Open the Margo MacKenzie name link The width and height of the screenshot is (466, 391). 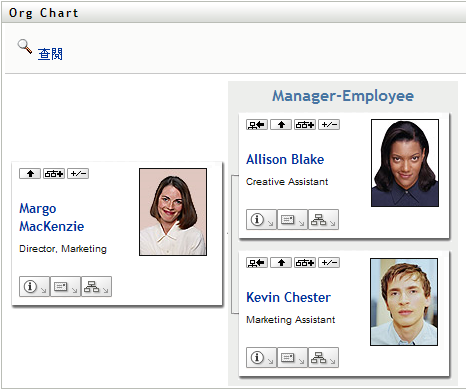pos(52,217)
